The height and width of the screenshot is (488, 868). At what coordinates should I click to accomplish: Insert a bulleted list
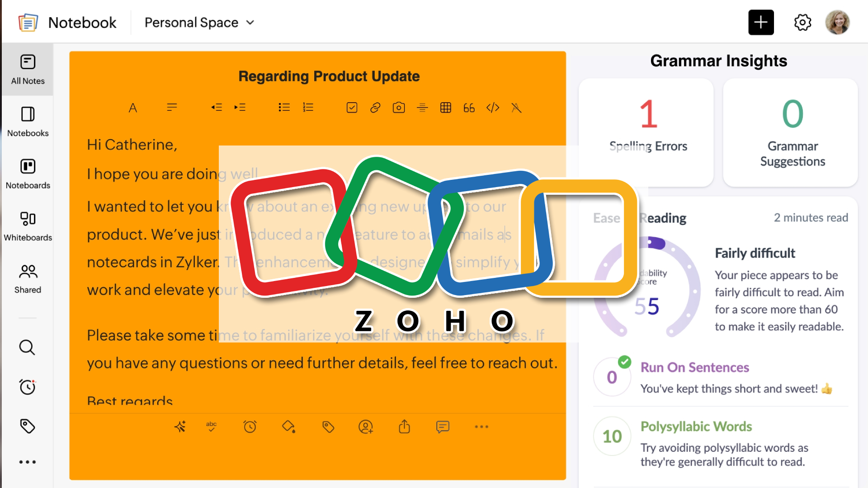click(284, 108)
